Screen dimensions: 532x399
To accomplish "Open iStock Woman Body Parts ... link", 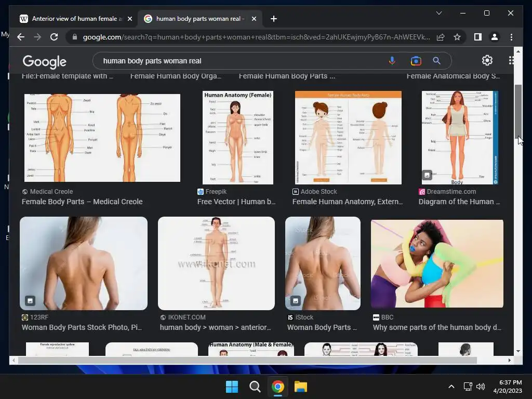I will pos(322,327).
